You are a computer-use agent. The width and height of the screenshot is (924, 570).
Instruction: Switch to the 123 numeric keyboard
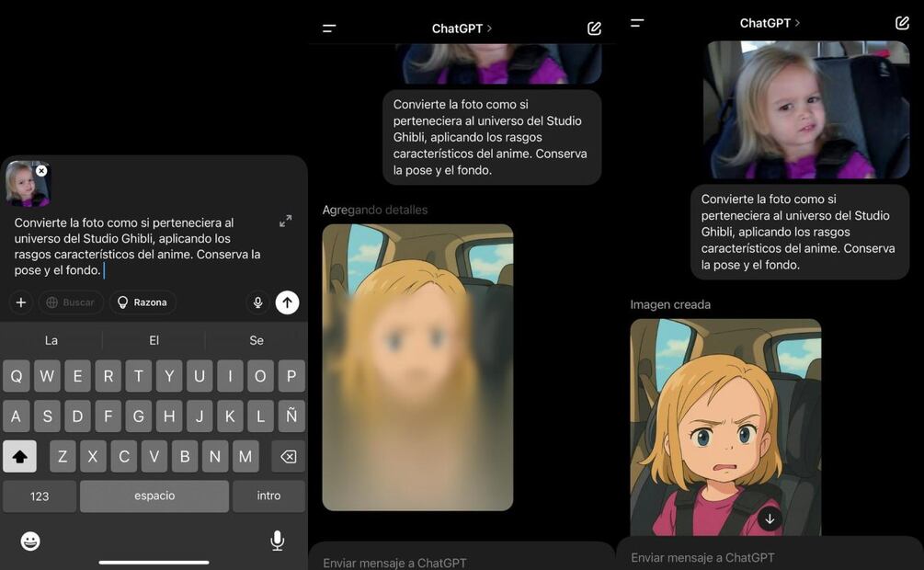[x=40, y=496]
